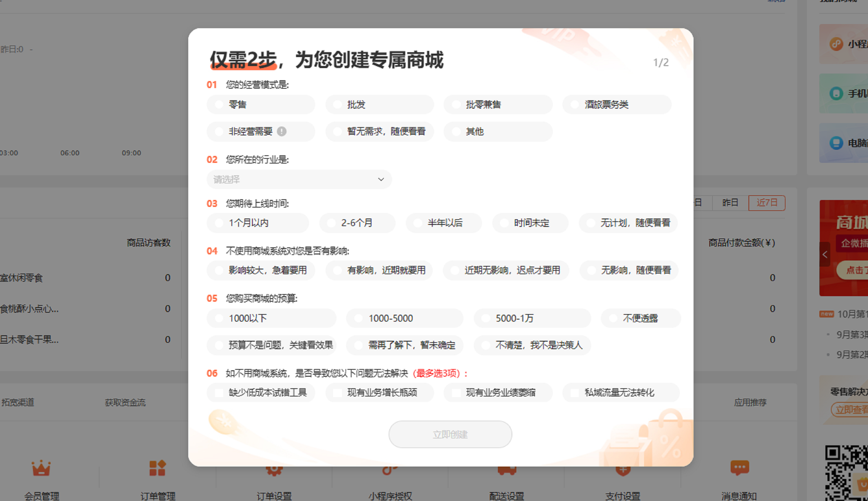
Task: Click the 消息通知 chat bubble icon
Action: click(x=739, y=468)
